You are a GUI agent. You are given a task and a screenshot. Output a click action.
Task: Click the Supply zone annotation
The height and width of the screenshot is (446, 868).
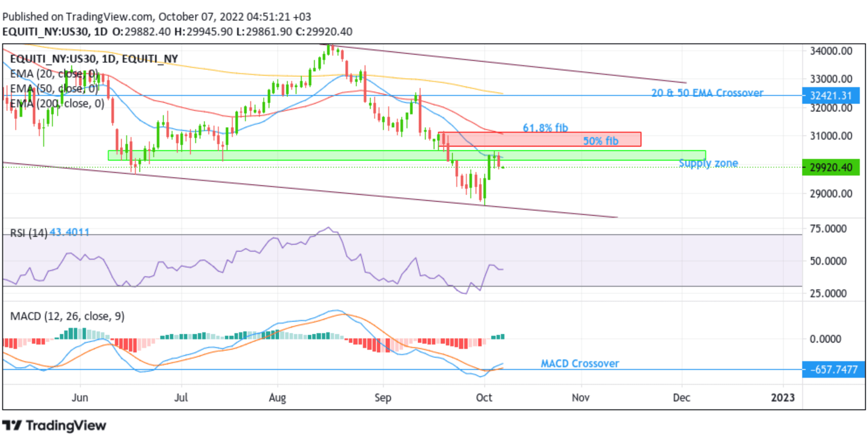point(708,163)
